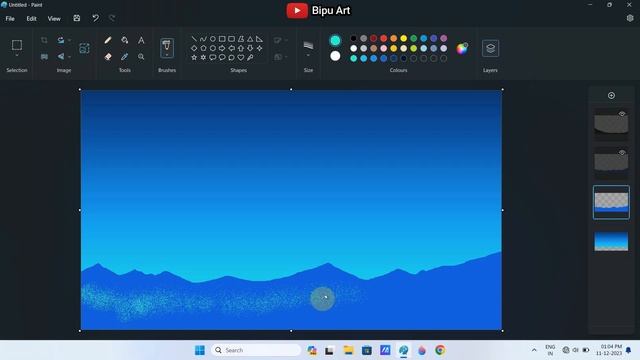
Task: Pick the Triangle shape
Action: coord(250,39)
